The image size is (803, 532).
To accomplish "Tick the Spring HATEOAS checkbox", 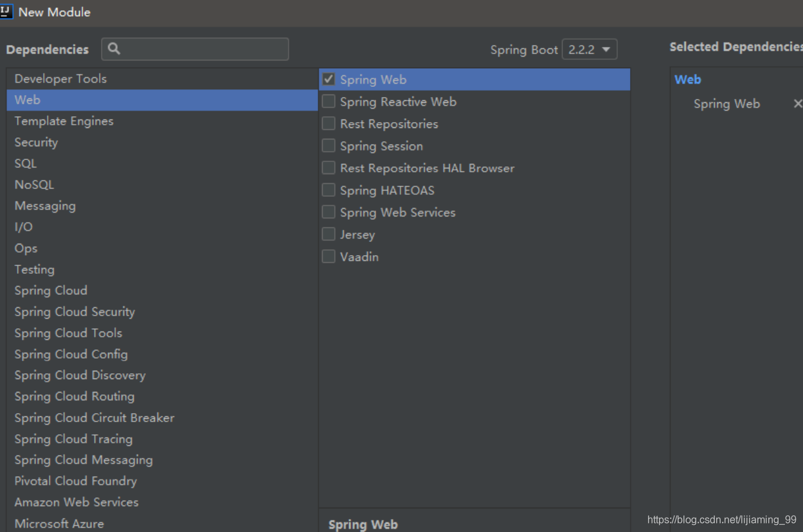I will click(x=329, y=190).
